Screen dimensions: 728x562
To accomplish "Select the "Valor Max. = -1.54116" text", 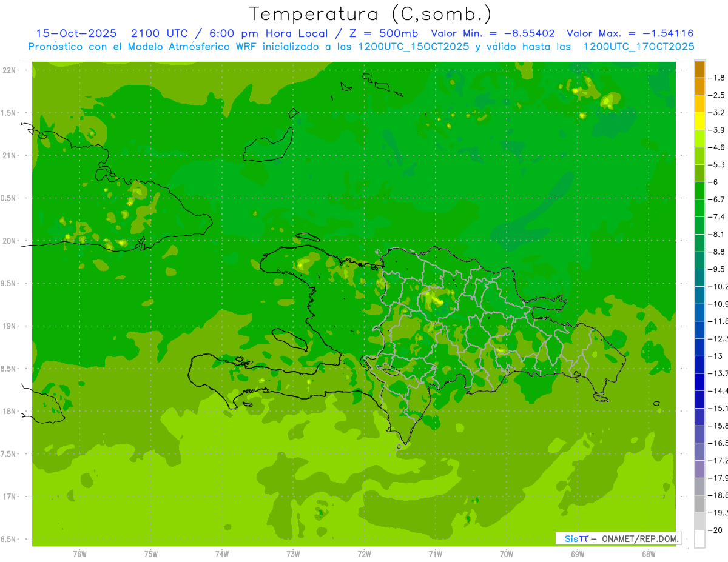I will [x=630, y=33].
